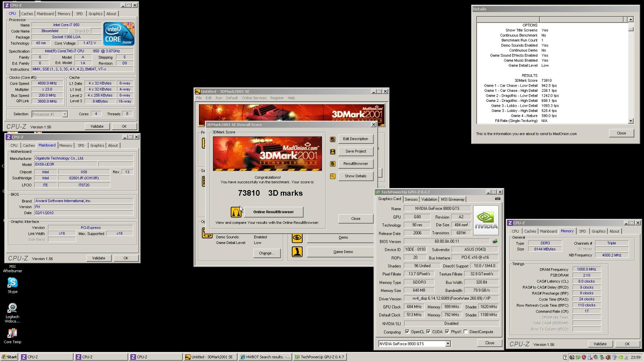Click the Intel Core i7 logo
This screenshot has width=644, height=362.
click(x=119, y=34)
